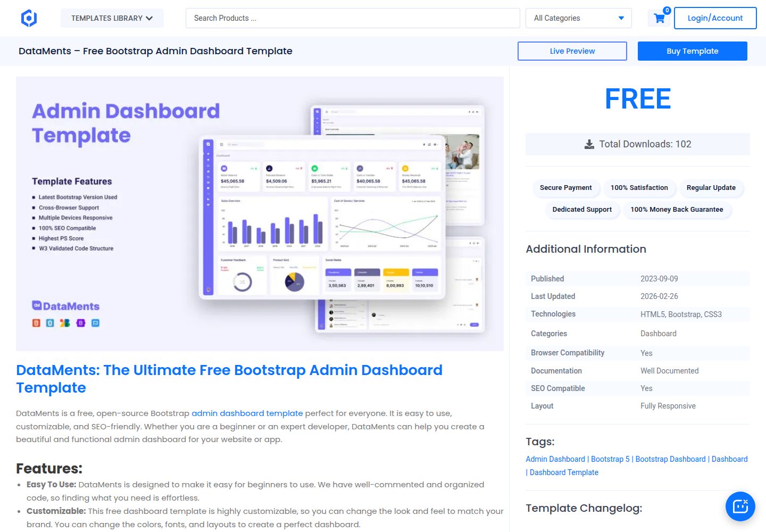This screenshot has height=532, width=766.
Task: Click the Buy Template button
Action: click(x=693, y=51)
